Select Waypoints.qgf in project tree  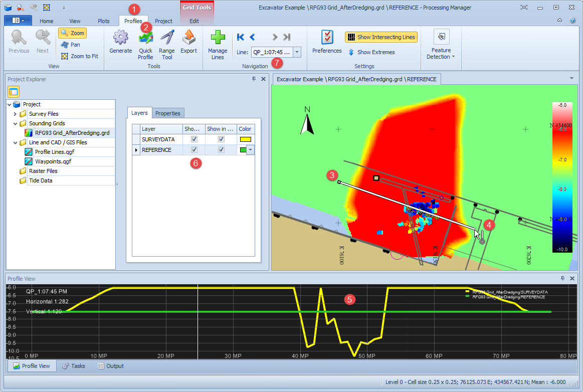[x=53, y=161]
